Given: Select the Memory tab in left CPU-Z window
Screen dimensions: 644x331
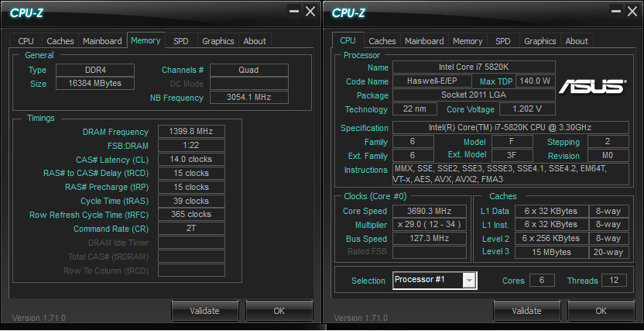Looking at the screenshot, I should coord(146,40).
